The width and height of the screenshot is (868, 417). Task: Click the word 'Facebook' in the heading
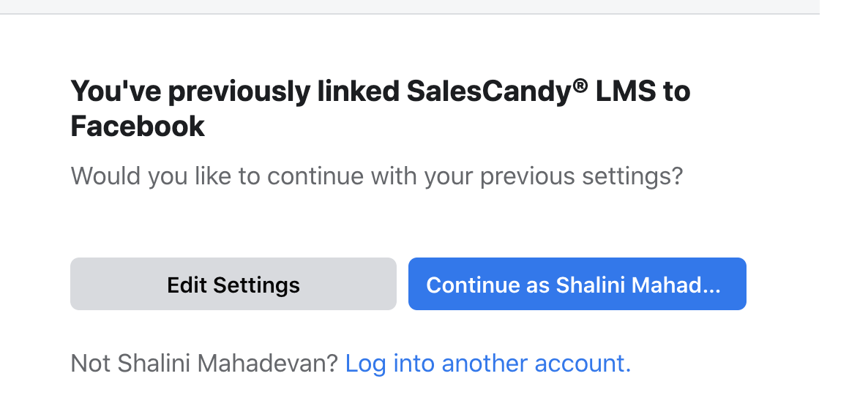(x=138, y=127)
